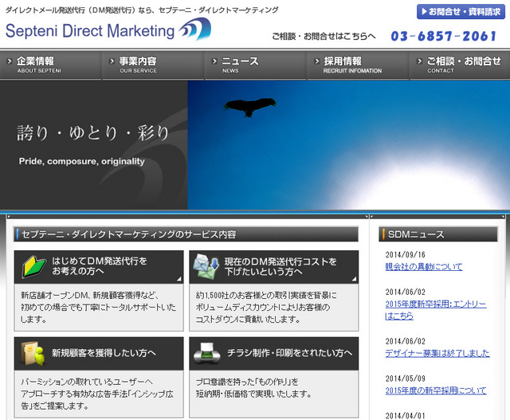Screen dimensions: 510x420
Task: Click the header tagline ダイレクトメール発送代行
Action: coord(142,10)
